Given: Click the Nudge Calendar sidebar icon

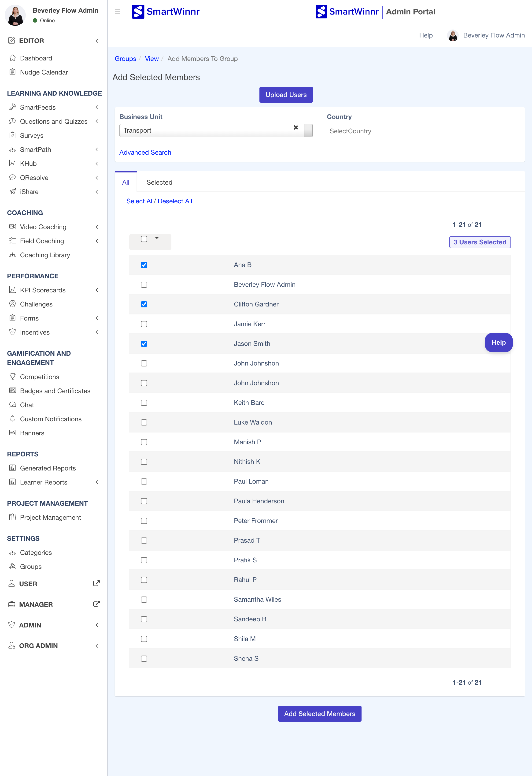Looking at the screenshot, I should [x=12, y=72].
